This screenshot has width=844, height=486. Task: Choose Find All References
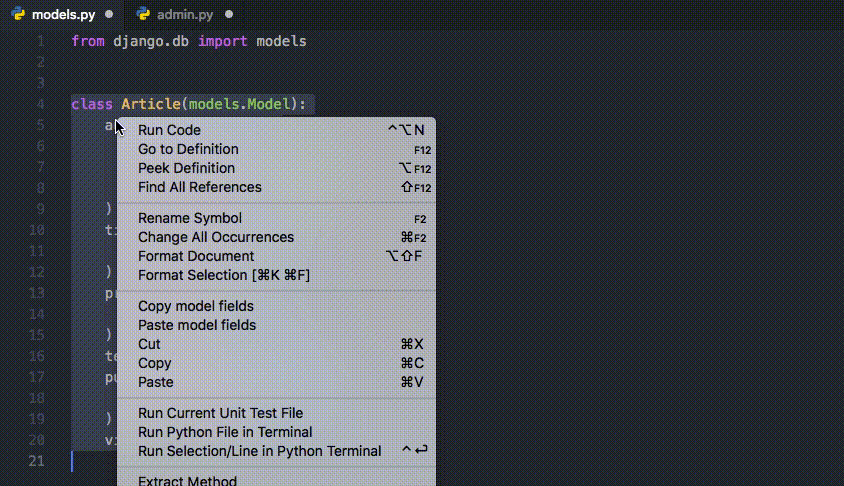276,187
